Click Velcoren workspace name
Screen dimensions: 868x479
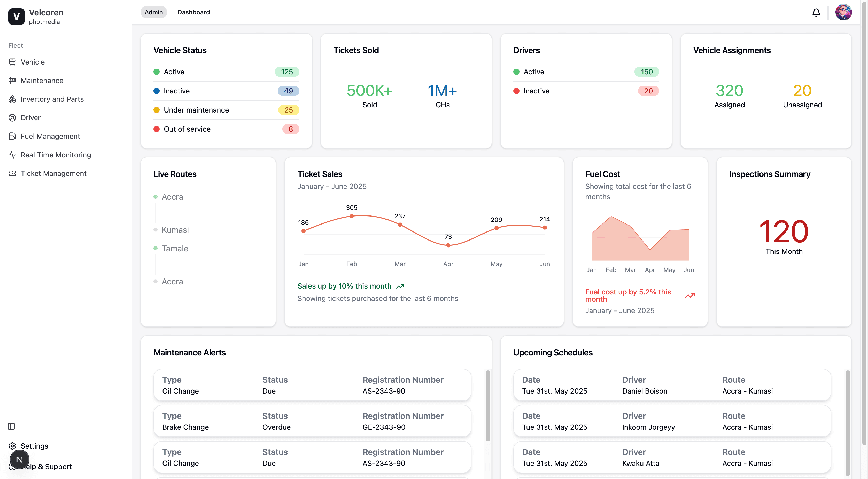(x=46, y=12)
